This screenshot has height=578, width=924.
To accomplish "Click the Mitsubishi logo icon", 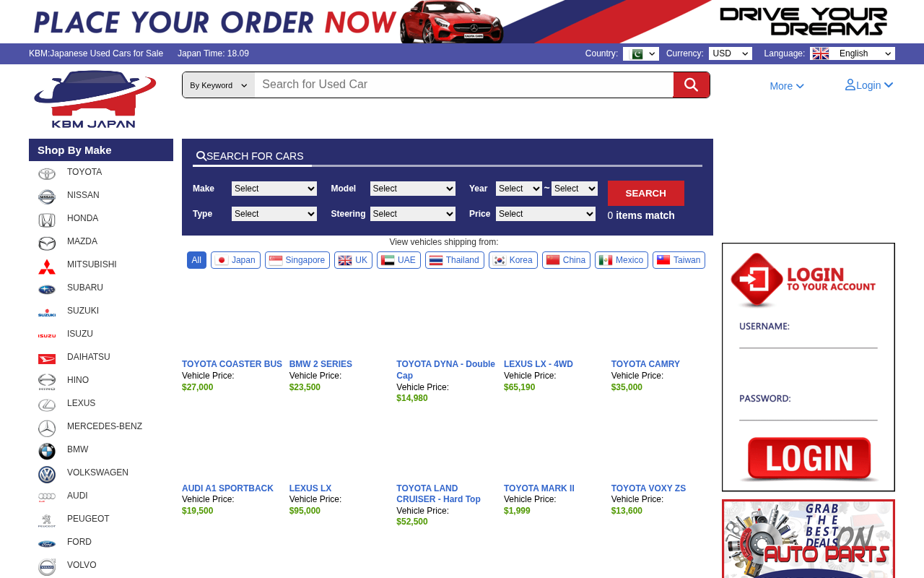I will (x=47, y=266).
